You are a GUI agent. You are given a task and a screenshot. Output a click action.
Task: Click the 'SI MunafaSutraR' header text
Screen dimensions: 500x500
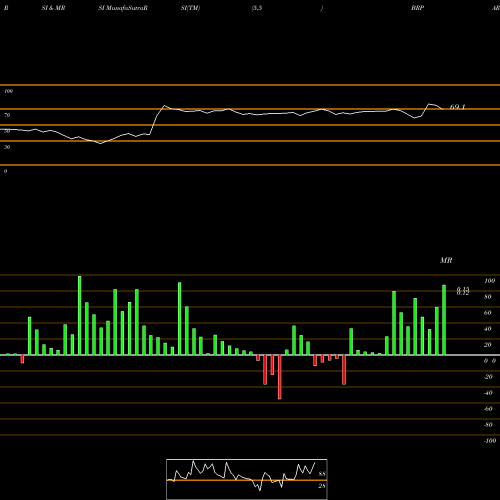(x=123, y=8)
